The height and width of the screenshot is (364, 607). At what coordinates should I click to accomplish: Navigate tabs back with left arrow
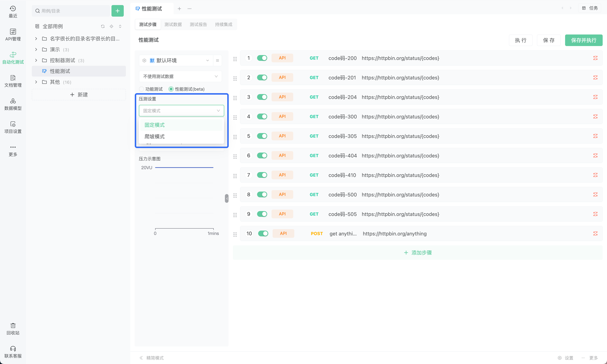(x=562, y=8)
